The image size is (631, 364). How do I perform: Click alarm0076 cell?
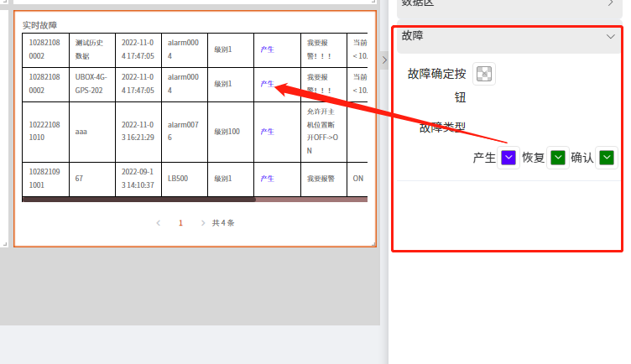click(x=185, y=132)
